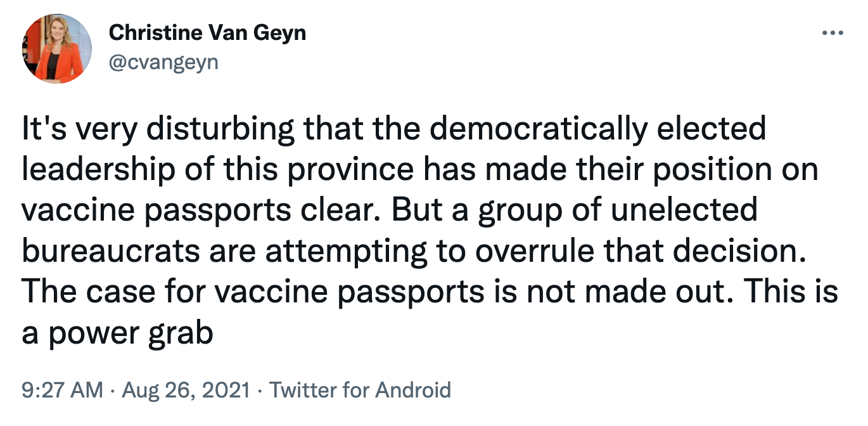Viewport: 868px width, 426px height.
Task: Click the @cvangeyn handle
Action: point(163,63)
